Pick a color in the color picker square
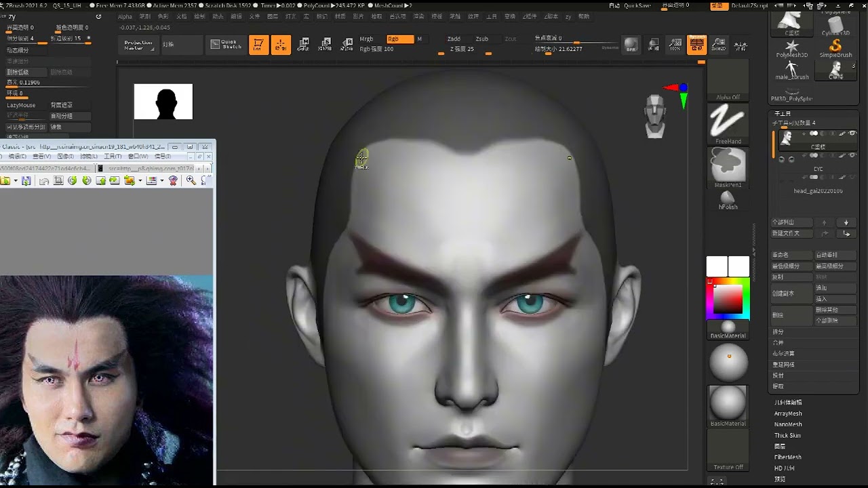This screenshot has width=868, height=488. point(727,299)
